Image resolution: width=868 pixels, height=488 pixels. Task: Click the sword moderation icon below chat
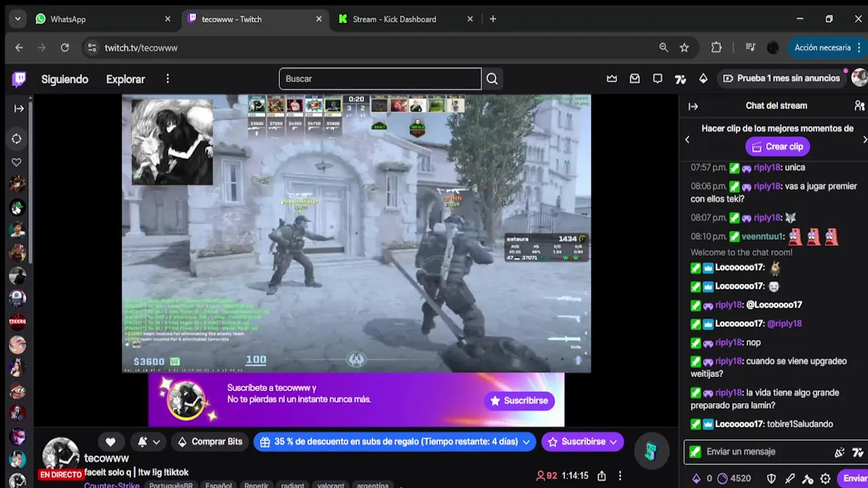click(x=789, y=479)
